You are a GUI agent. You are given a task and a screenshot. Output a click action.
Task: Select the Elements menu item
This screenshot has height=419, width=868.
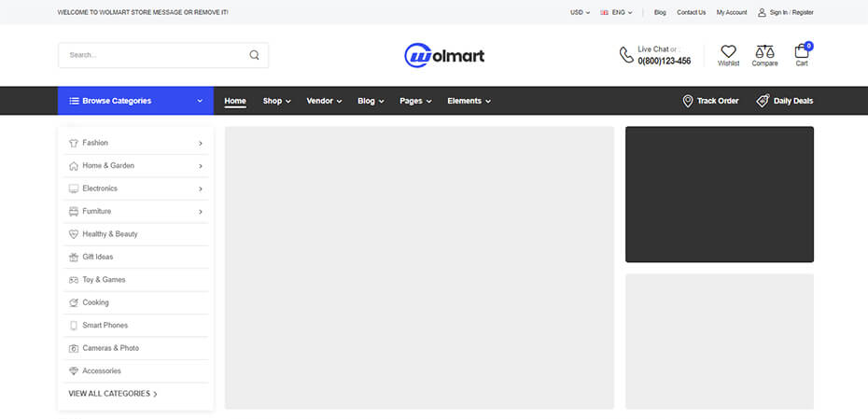469,101
